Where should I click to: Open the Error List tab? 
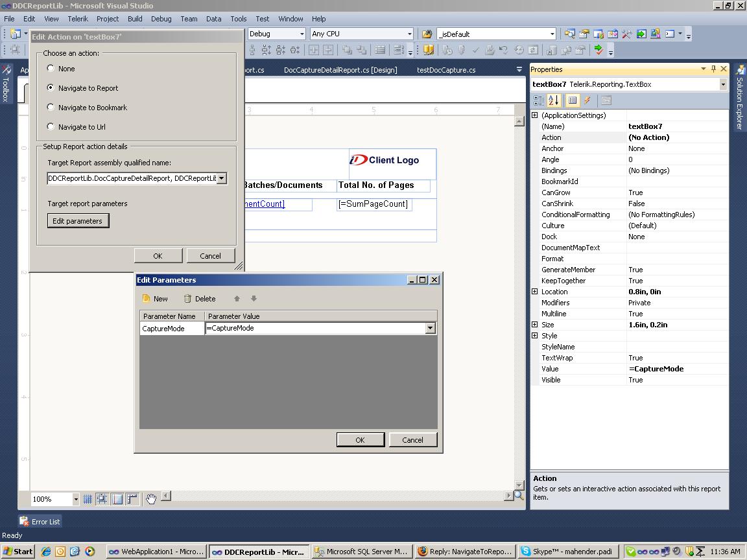point(40,521)
